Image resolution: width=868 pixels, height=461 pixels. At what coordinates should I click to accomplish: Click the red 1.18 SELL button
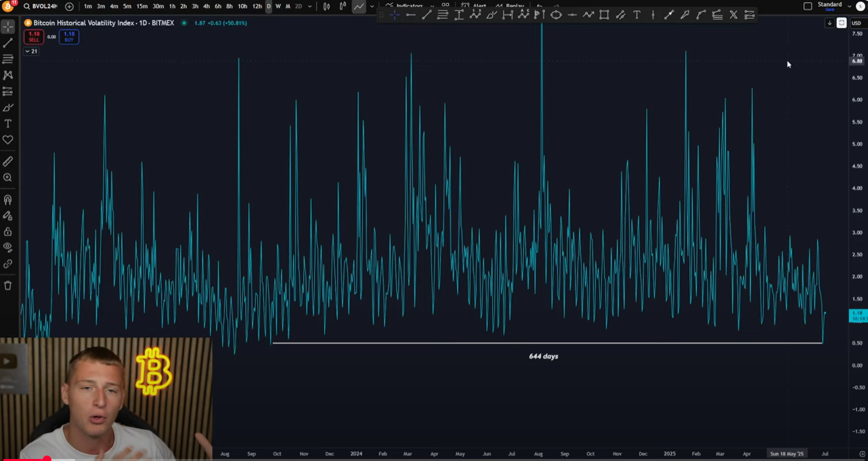(x=34, y=37)
